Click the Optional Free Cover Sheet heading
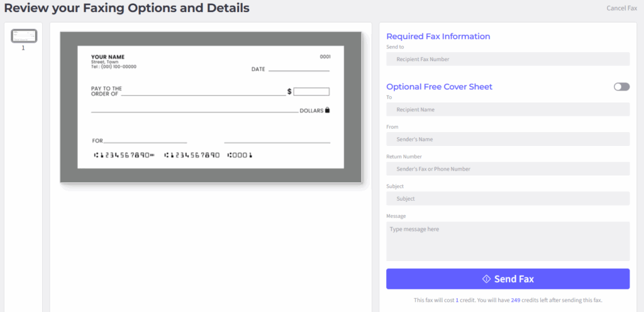 [x=439, y=87]
